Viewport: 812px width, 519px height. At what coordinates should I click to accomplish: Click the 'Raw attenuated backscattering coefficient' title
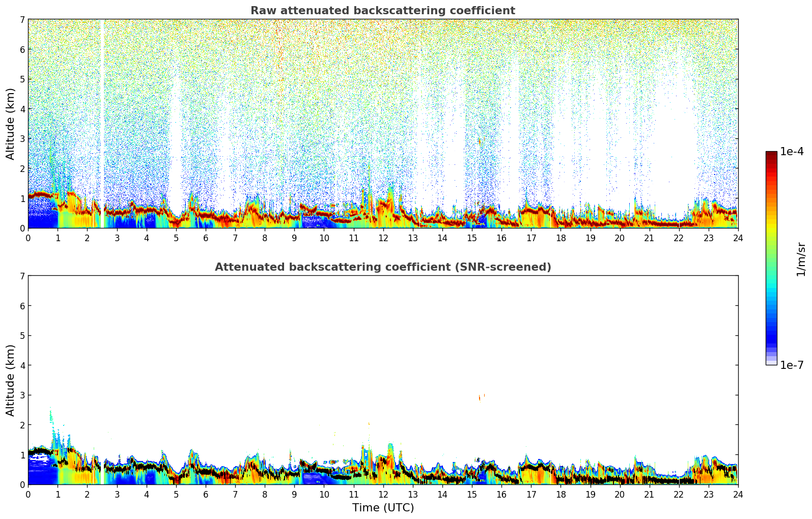(x=382, y=11)
